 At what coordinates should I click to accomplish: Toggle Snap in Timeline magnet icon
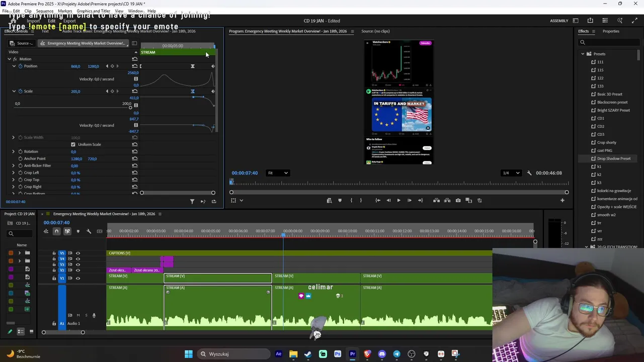pos(56,231)
